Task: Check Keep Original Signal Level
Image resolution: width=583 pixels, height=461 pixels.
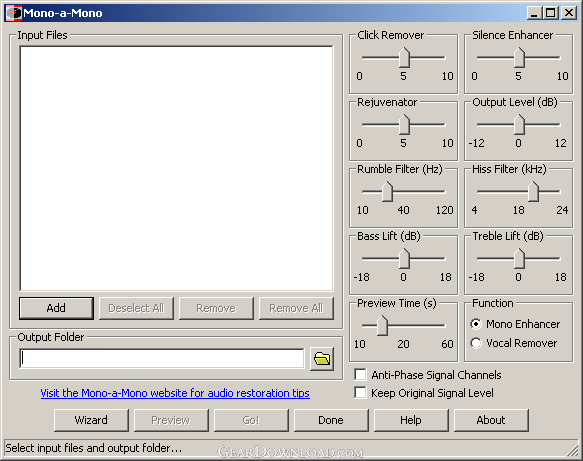Action: 360,393
